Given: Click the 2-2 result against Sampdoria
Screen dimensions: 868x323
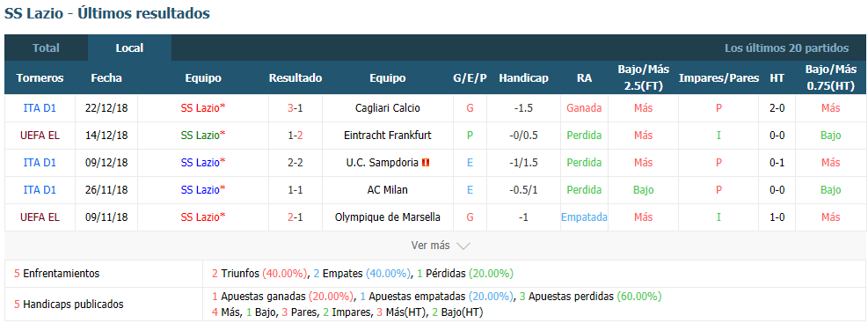Looking at the screenshot, I should coord(295,163).
